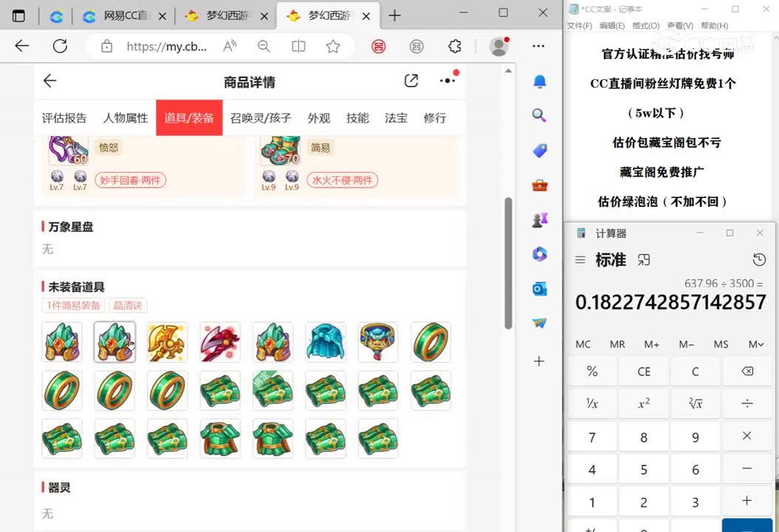Click the browser address bar URL
This screenshot has width=779, height=532.
tap(166, 47)
